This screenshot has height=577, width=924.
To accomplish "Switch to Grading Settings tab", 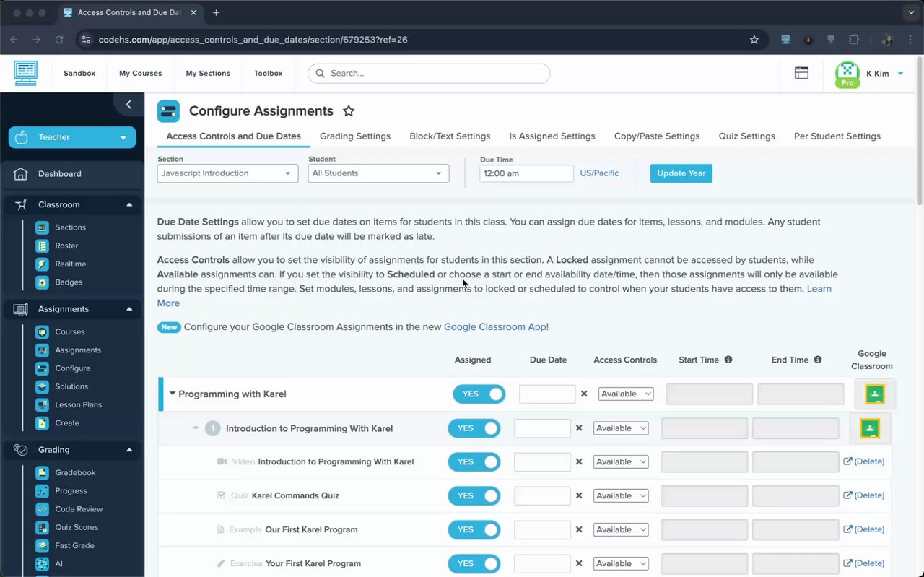I will pyautogui.click(x=355, y=136).
